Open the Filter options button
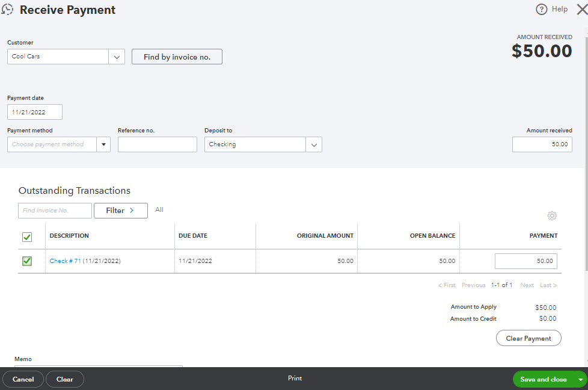Viewport: 588px width, 390px height. [x=120, y=211]
